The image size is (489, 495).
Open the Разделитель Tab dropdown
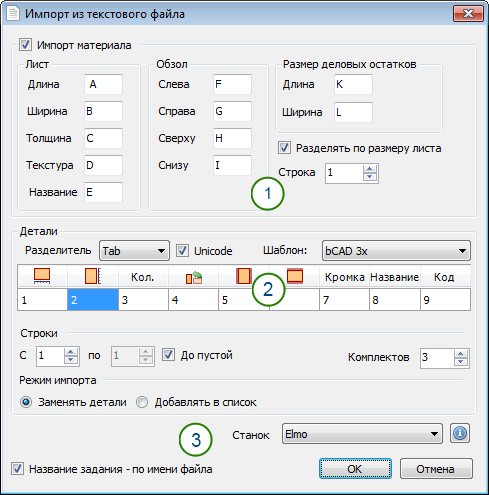(134, 251)
